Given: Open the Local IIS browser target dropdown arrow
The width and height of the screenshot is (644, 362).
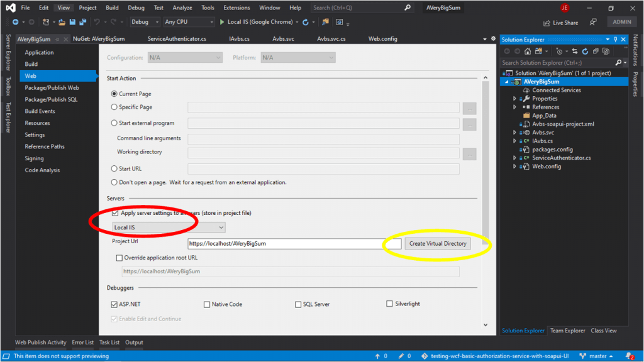Looking at the screenshot, I should pos(297,22).
